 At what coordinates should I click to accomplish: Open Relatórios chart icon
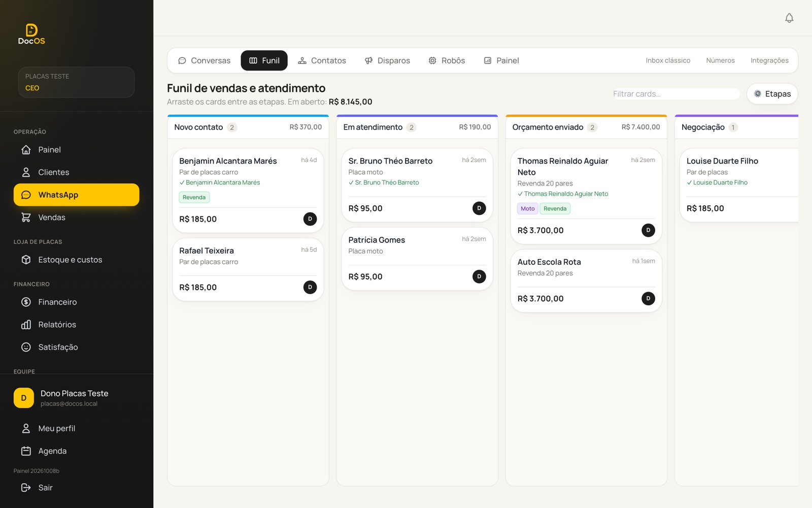click(x=26, y=325)
